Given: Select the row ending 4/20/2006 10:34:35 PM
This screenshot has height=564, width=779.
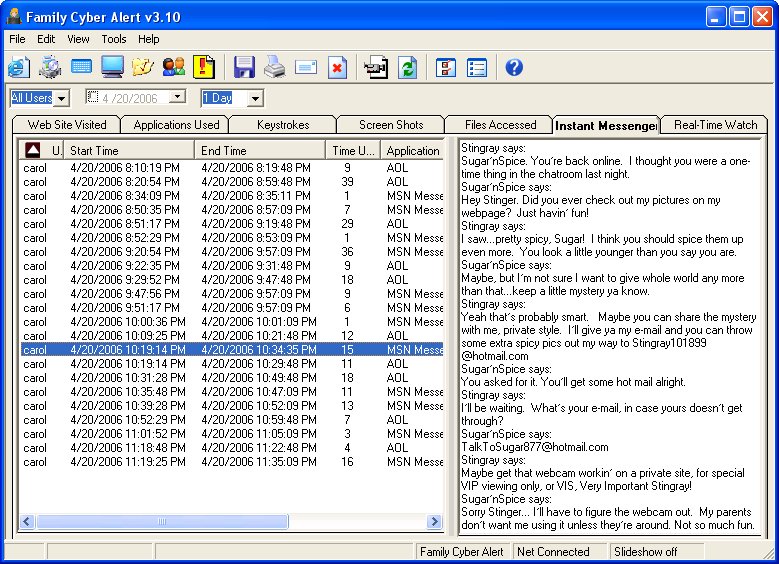Looking at the screenshot, I should pyautogui.click(x=232, y=350).
